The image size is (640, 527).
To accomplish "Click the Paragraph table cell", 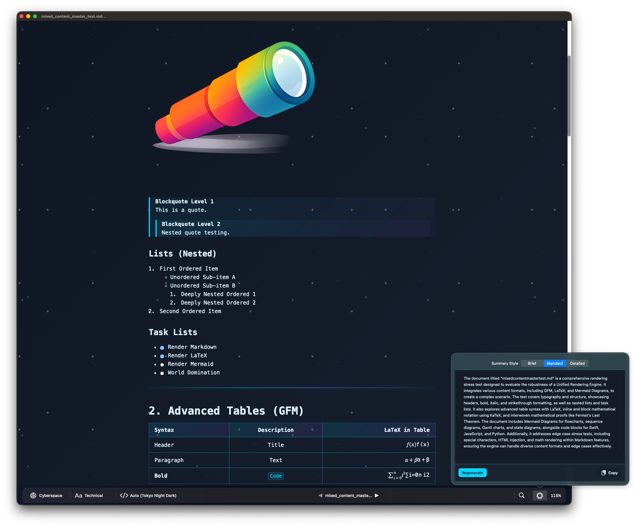I will point(169,460).
